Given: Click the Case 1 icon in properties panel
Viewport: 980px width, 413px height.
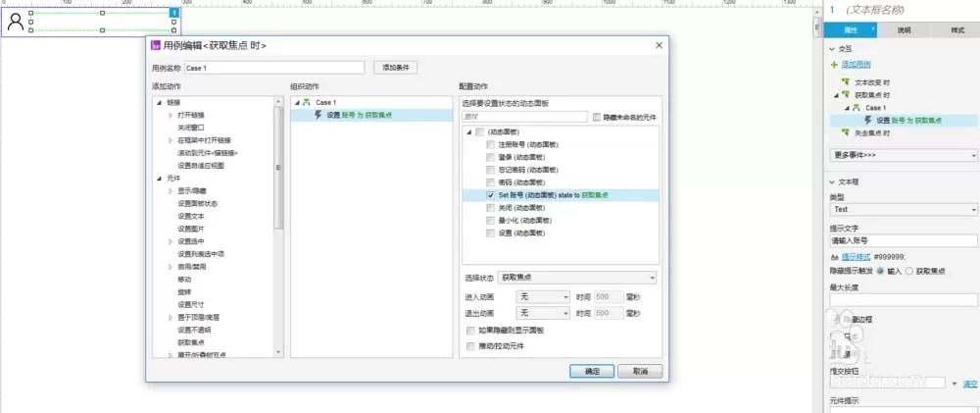Looking at the screenshot, I should [x=857, y=108].
